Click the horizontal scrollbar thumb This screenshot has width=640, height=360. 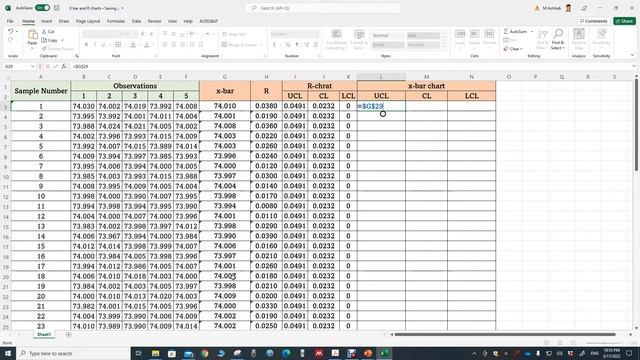click(505, 334)
